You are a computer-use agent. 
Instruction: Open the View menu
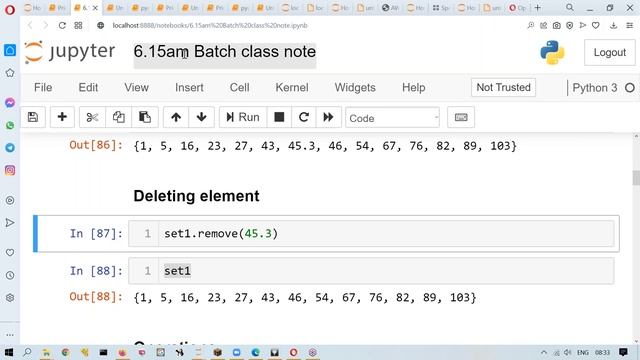(136, 87)
